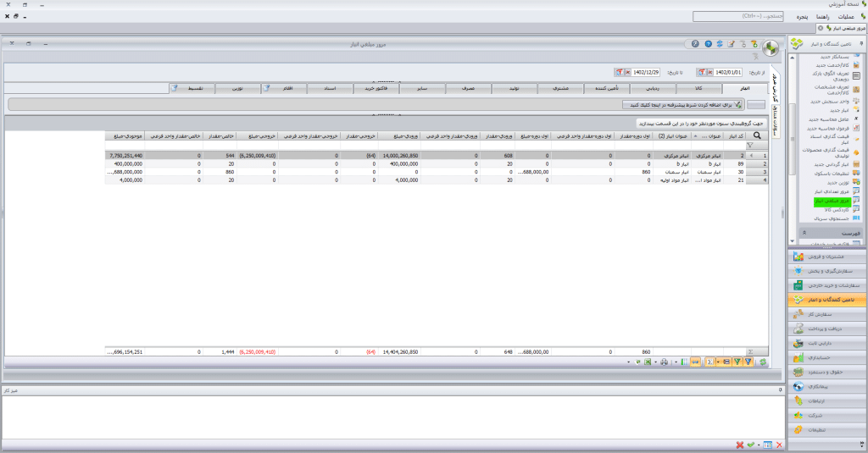Open dropdown arrow next to the printer icon

[656, 362]
